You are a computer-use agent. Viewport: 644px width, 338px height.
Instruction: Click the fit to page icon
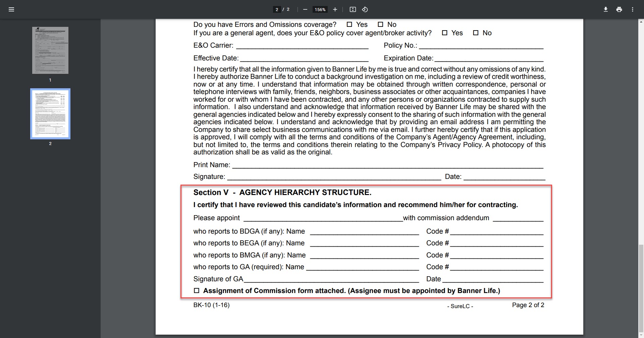pyautogui.click(x=353, y=9)
